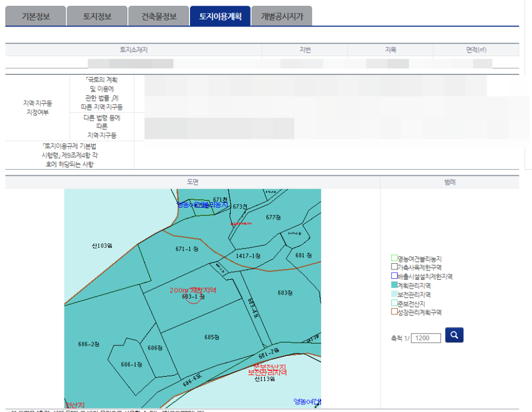Switch to the 기본정보 tab
532x412 pixels.
(35, 16)
